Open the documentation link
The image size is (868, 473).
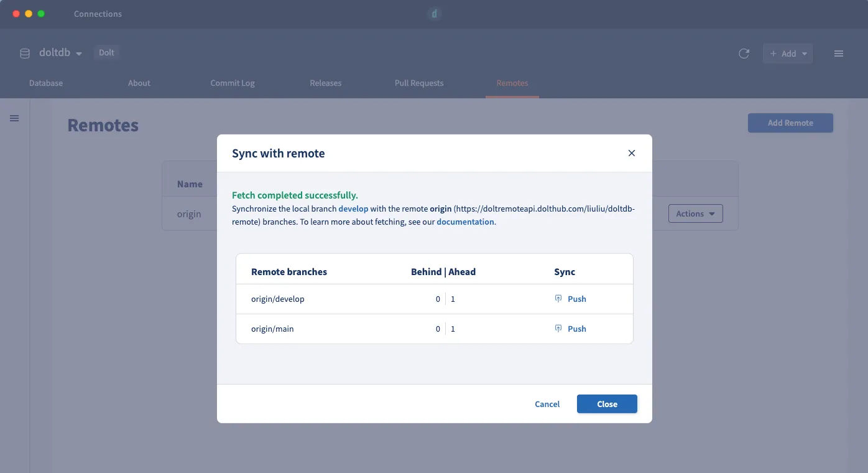point(465,222)
